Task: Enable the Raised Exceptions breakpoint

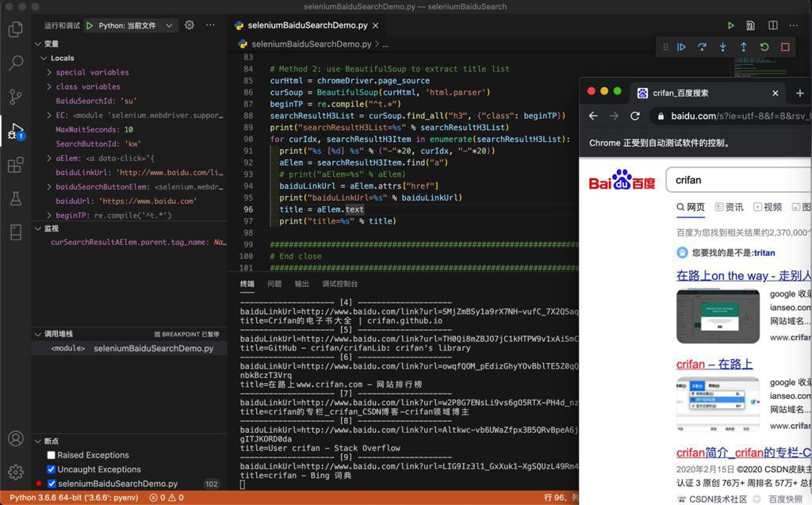Action: [x=52, y=455]
